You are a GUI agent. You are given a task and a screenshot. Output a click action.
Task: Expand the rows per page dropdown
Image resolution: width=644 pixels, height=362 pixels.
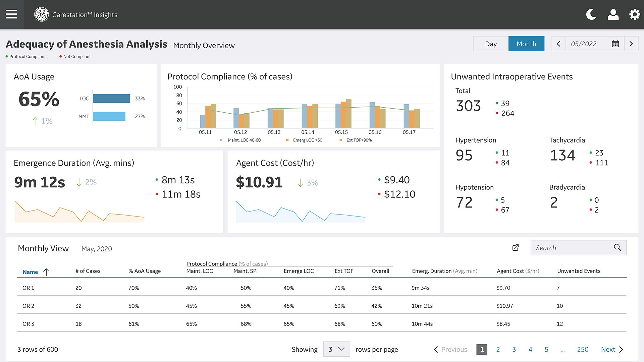336,349
